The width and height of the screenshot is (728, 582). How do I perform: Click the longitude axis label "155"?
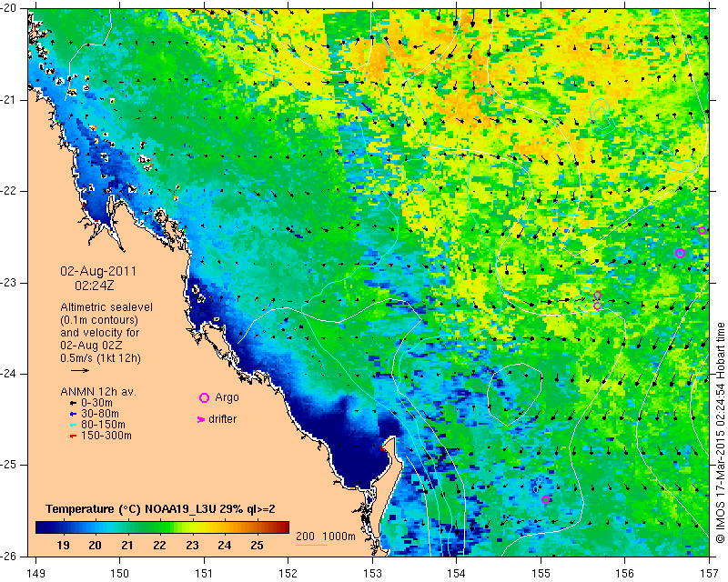tap(541, 573)
